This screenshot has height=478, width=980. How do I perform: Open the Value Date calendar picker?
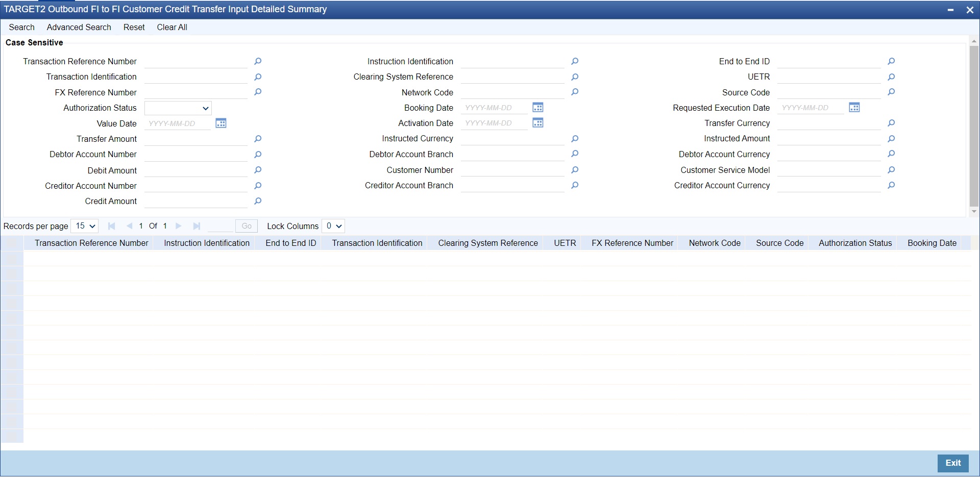pos(221,123)
